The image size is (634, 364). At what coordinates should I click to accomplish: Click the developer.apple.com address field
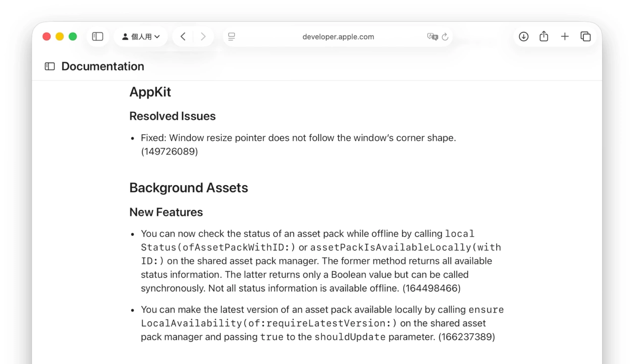(338, 36)
